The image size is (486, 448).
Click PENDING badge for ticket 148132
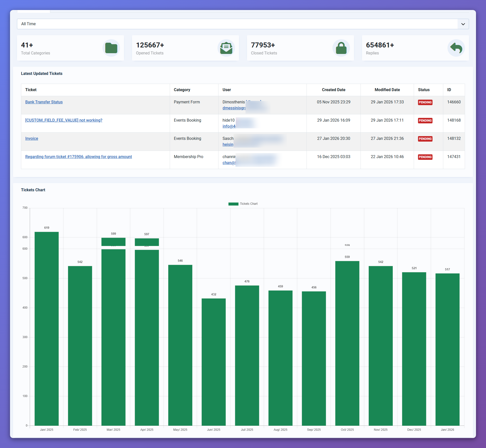tap(425, 139)
